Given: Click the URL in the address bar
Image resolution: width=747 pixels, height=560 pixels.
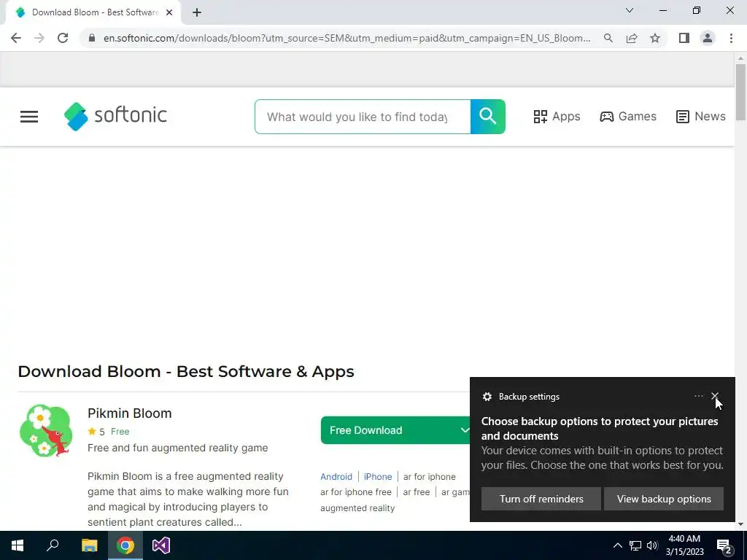Looking at the screenshot, I should (347, 38).
